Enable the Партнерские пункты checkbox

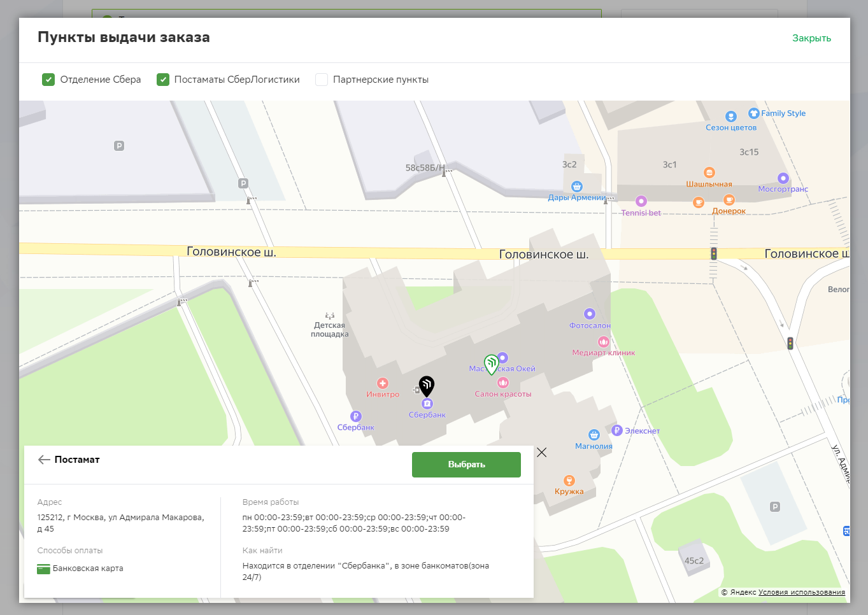(322, 80)
